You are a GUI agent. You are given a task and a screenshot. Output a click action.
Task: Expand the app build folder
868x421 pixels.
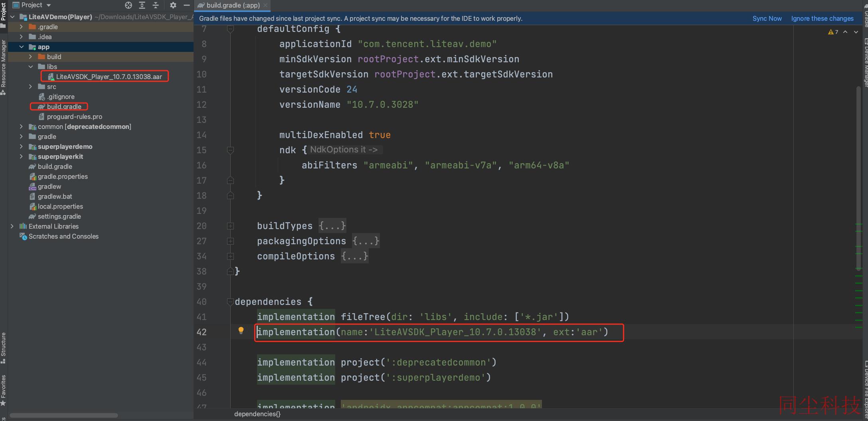(30, 57)
